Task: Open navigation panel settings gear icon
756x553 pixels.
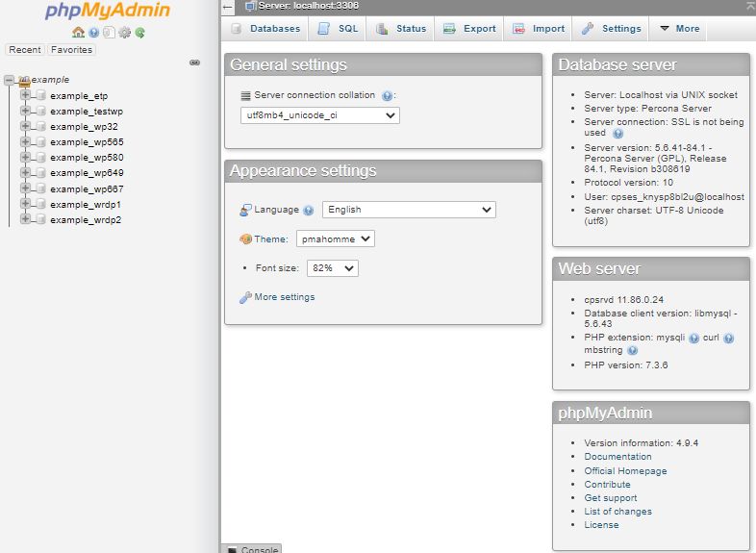Action: (124, 33)
